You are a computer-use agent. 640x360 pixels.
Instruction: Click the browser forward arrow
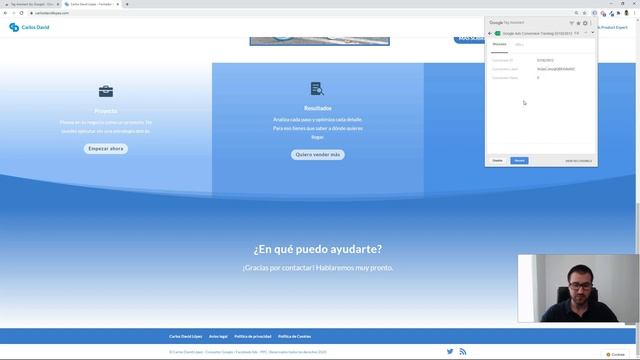tap(13, 13)
